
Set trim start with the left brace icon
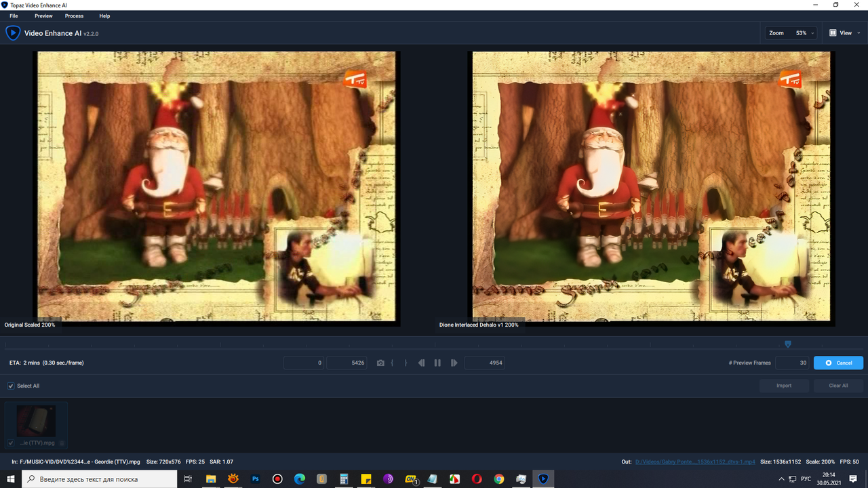(x=393, y=363)
